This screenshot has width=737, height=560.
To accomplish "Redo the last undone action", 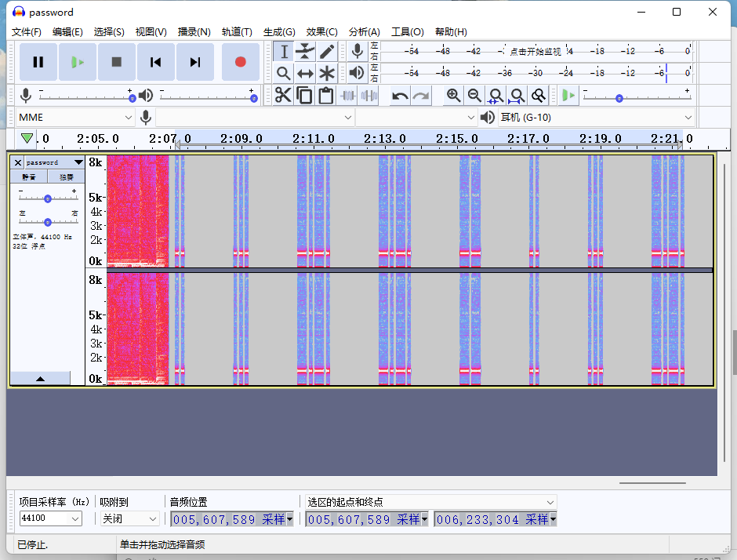I will (x=421, y=96).
